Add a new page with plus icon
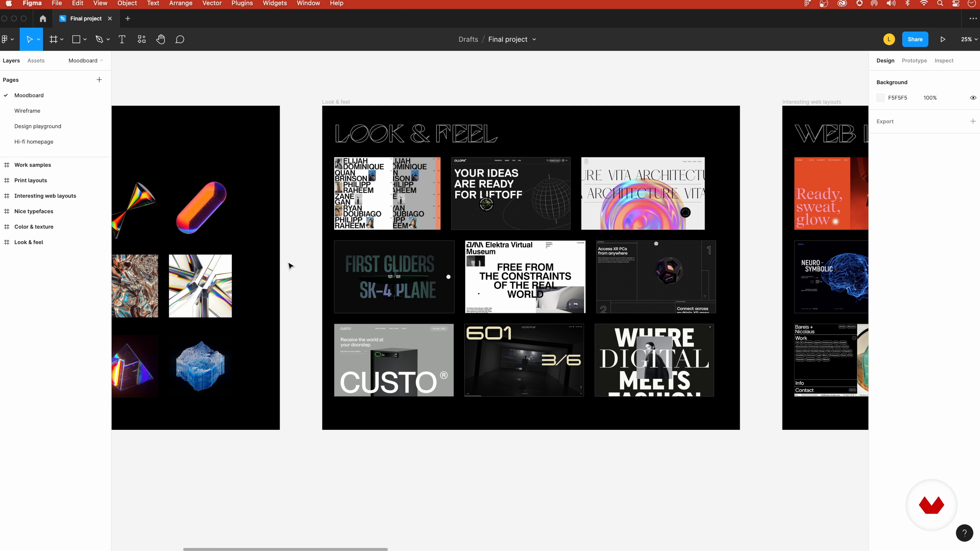This screenshot has height=551, width=980. point(99,80)
